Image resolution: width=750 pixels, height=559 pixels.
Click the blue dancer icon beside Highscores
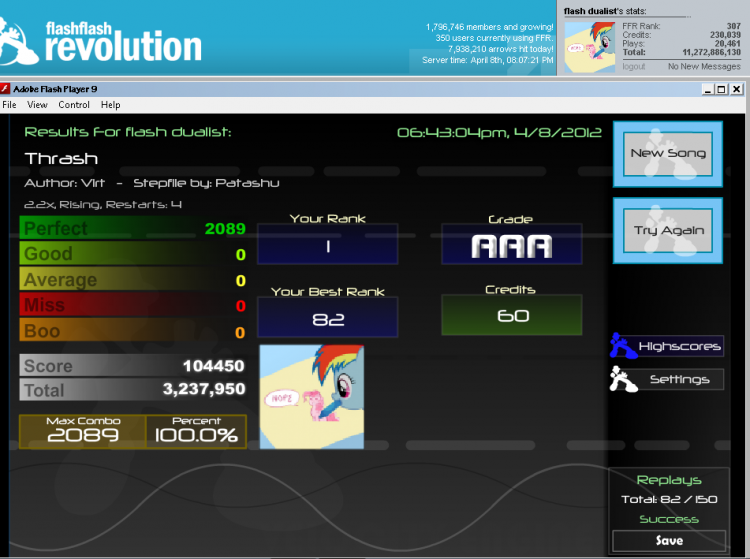click(623, 346)
